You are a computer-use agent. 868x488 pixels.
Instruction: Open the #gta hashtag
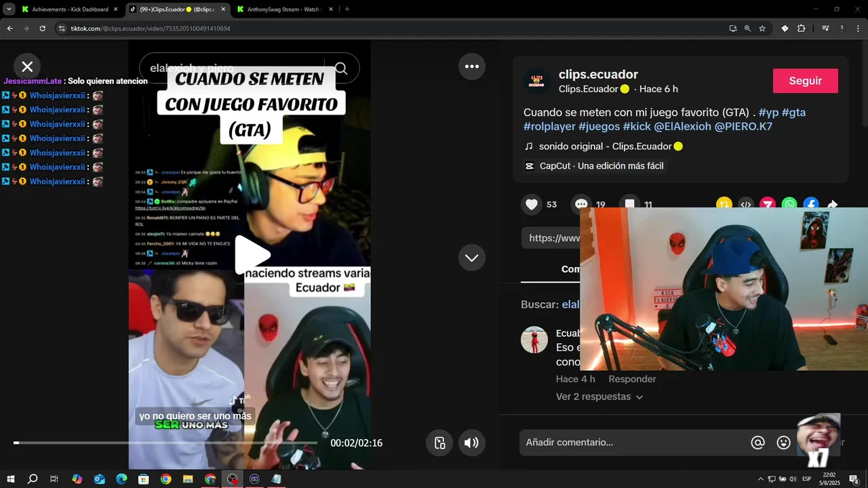coord(793,113)
